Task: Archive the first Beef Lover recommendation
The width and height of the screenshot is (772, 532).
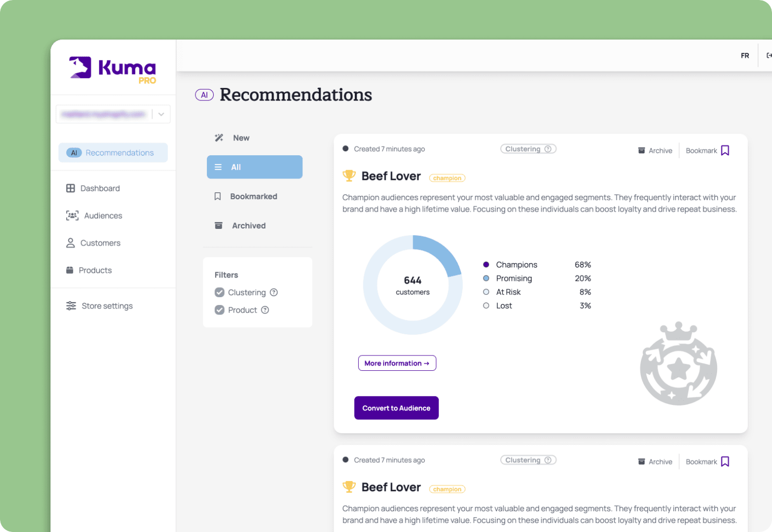Action: [x=655, y=150]
